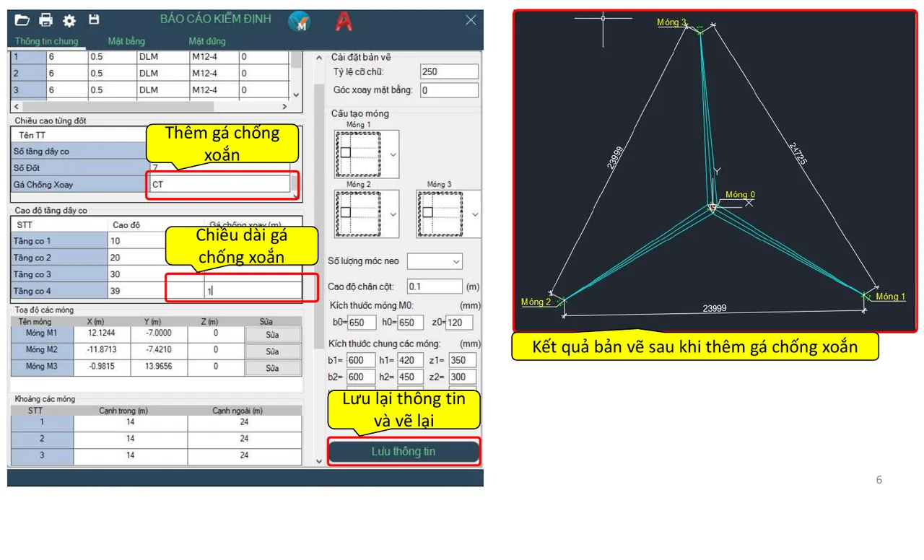The width and height of the screenshot is (924, 560).
Task: Click the round blue M logo icon
Action: 299,22
